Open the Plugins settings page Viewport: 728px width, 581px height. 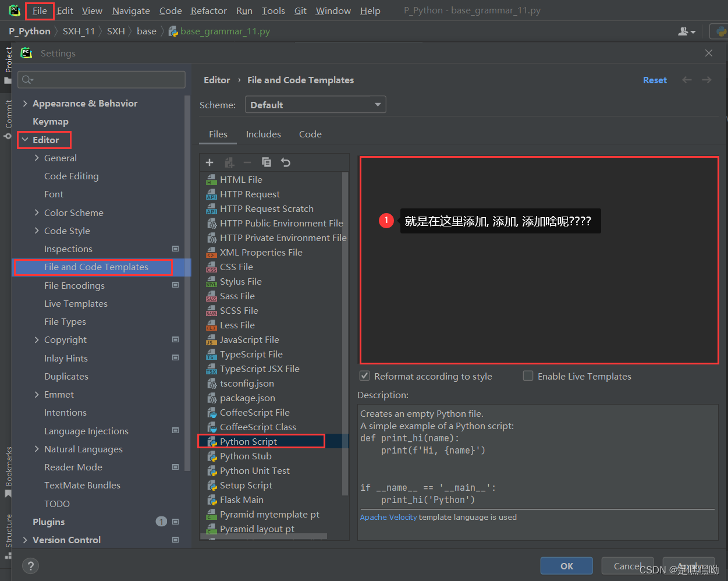(x=49, y=522)
